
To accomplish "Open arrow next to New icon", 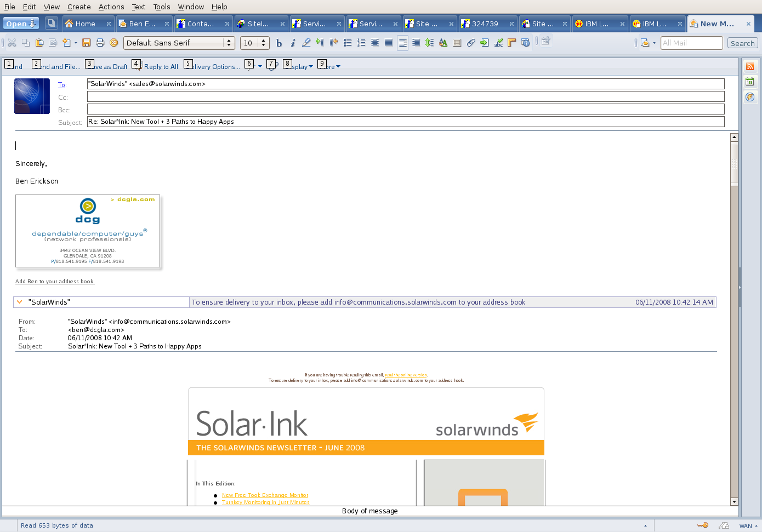I will (76, 43).
